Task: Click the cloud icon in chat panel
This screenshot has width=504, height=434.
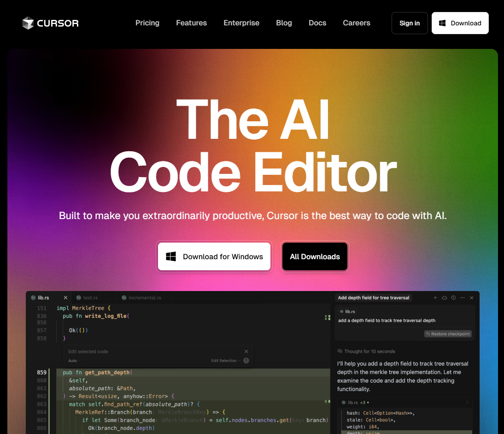Action: [x=444, y=297]
